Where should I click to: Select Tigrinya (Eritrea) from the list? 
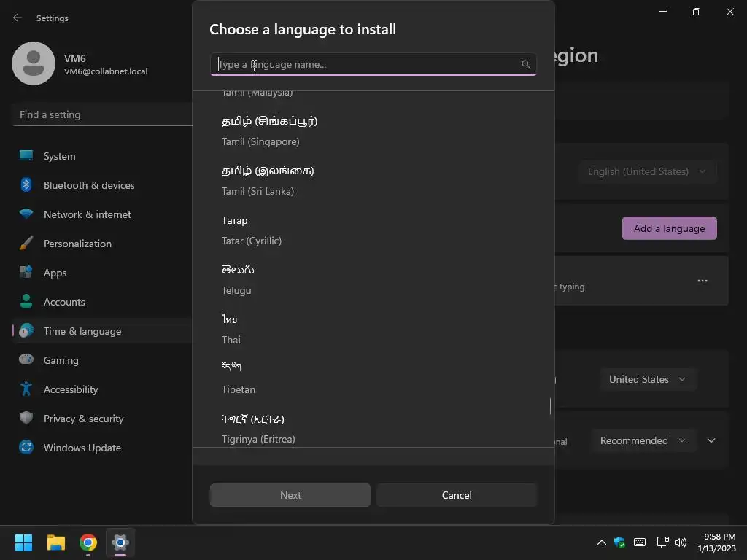tap(373, 427)
